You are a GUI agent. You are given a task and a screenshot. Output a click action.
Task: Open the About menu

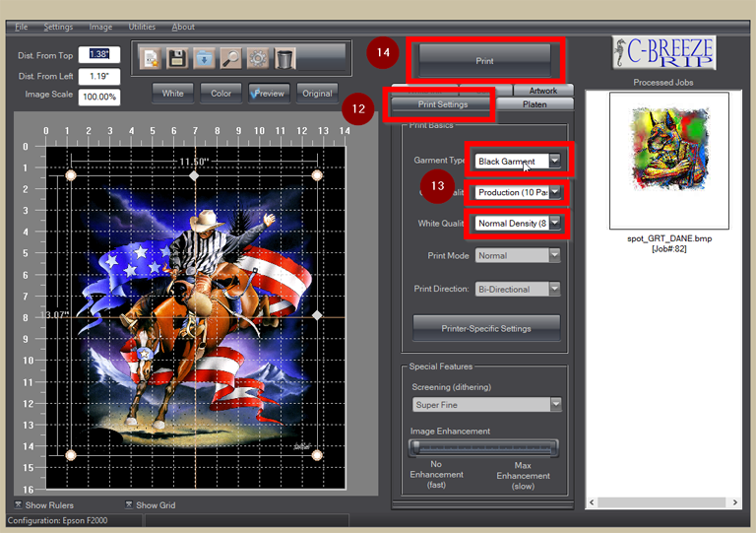(183, 27)
